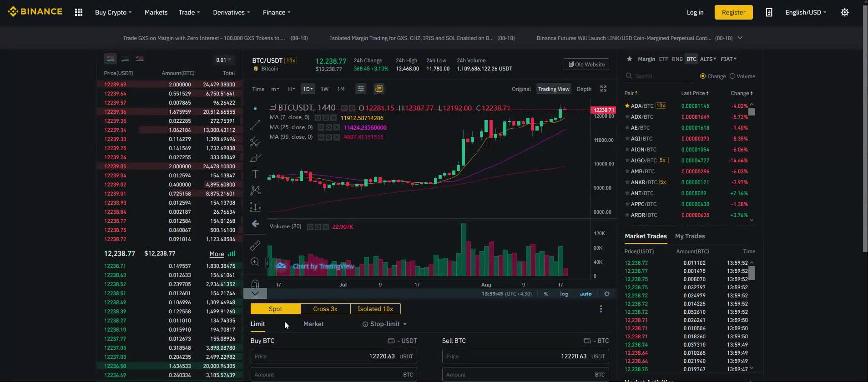The height and width of the screenshot is (382, 868).
Task: Toggle log scale on the chart
Action: (564, 294)
